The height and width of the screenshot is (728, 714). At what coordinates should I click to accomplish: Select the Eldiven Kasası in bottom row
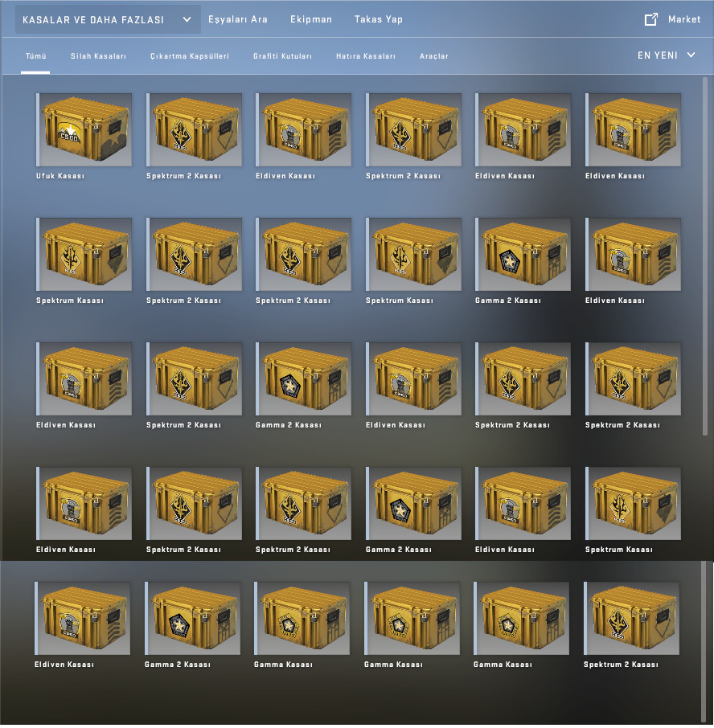pyautogui.click(x=83, y=618)
